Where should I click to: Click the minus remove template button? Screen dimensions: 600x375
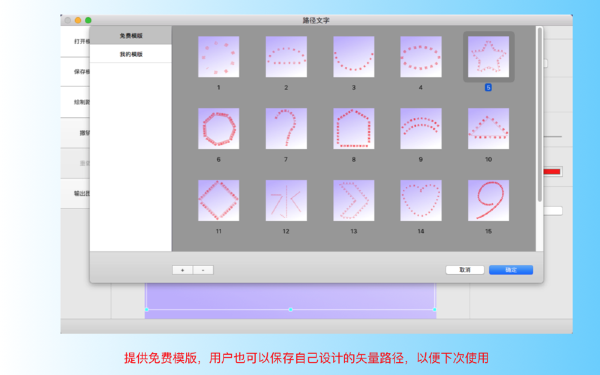[203, 270]
